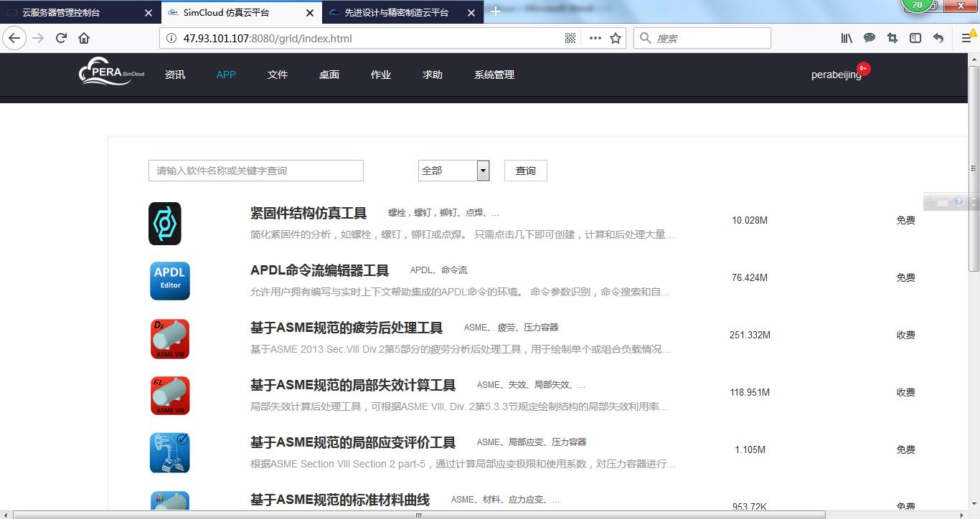Viewport: 980px width, 519px height.
Task: Open the 作业 navigation menu
Action: point(381,75)
